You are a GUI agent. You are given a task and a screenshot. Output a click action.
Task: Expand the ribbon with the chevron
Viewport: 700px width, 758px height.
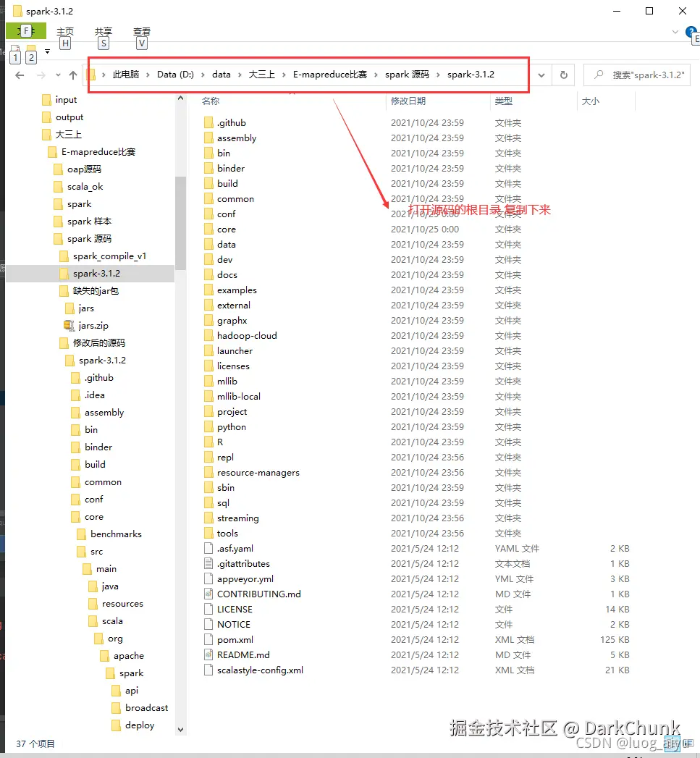click(675, 32)
